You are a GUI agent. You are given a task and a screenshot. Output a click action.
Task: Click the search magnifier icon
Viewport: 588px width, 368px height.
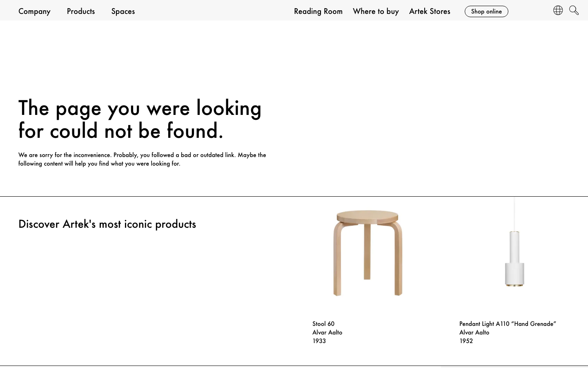tap(574, 10)
